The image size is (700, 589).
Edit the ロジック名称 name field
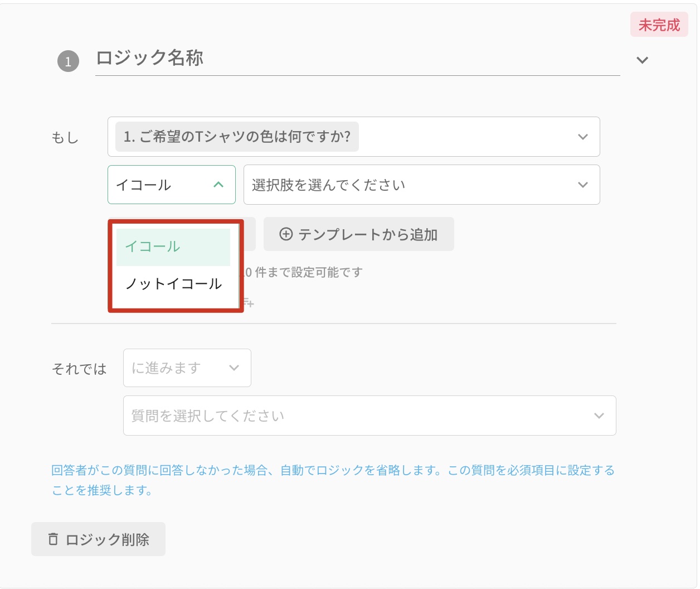pyautogui.click(x=357, y=58)
